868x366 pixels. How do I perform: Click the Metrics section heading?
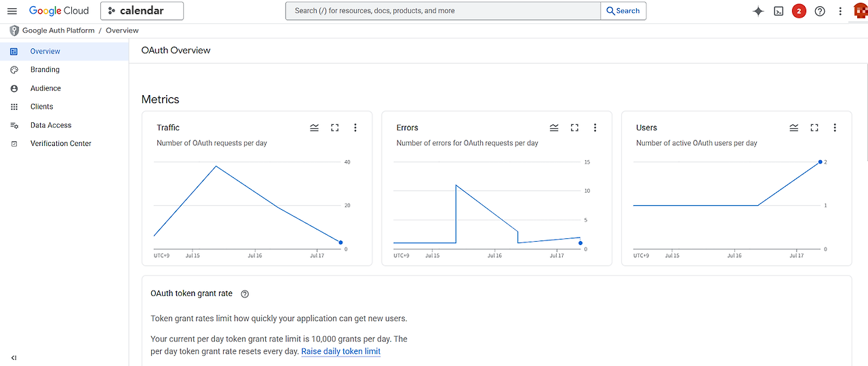point(161,99)
